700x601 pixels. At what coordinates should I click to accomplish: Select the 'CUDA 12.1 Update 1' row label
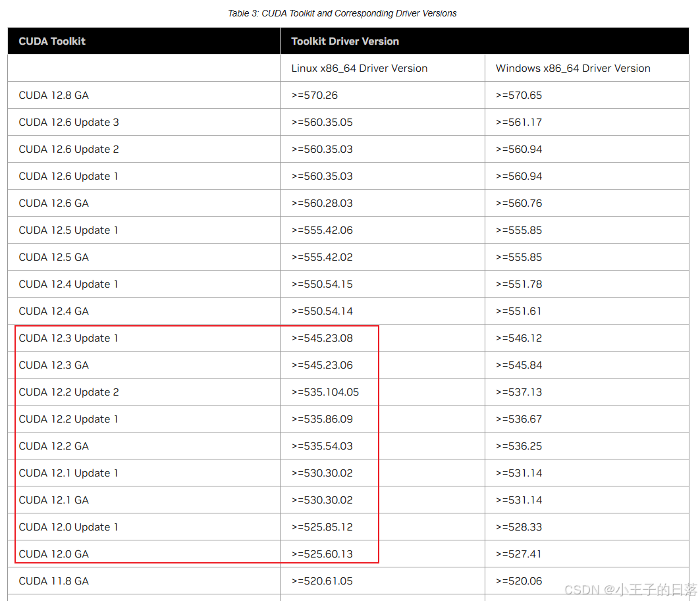[x=68, y=473]
